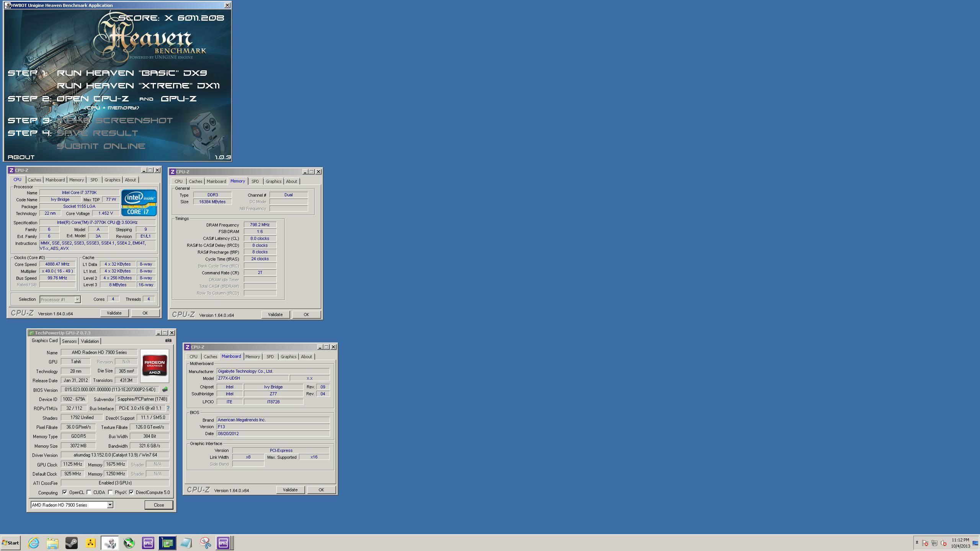This screenshot has height=551, width=980.
Task: Switch to Sensors tab in GPU-Z
Action: (x=69, y=341)
